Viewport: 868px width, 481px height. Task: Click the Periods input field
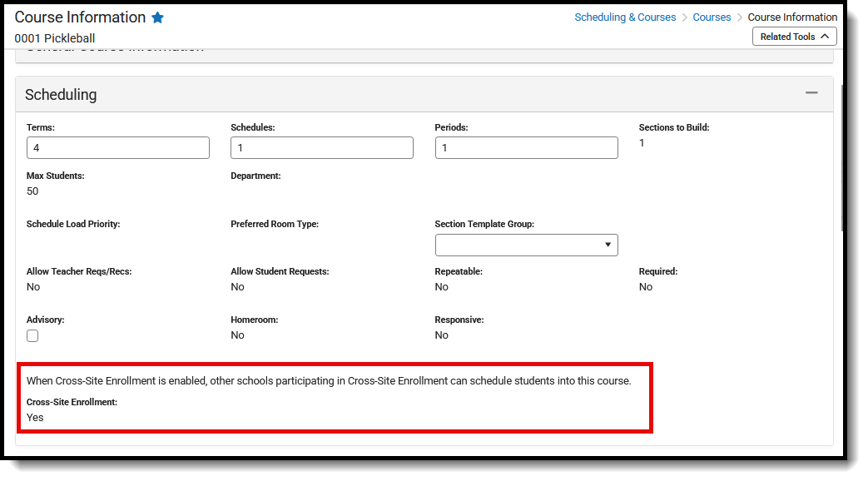526,147
